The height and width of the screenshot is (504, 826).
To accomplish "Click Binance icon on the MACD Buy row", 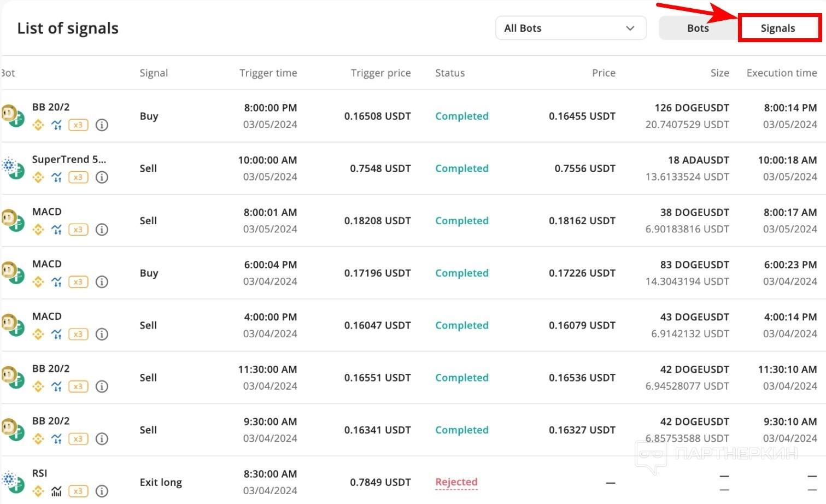I will [x=38, y=282].
